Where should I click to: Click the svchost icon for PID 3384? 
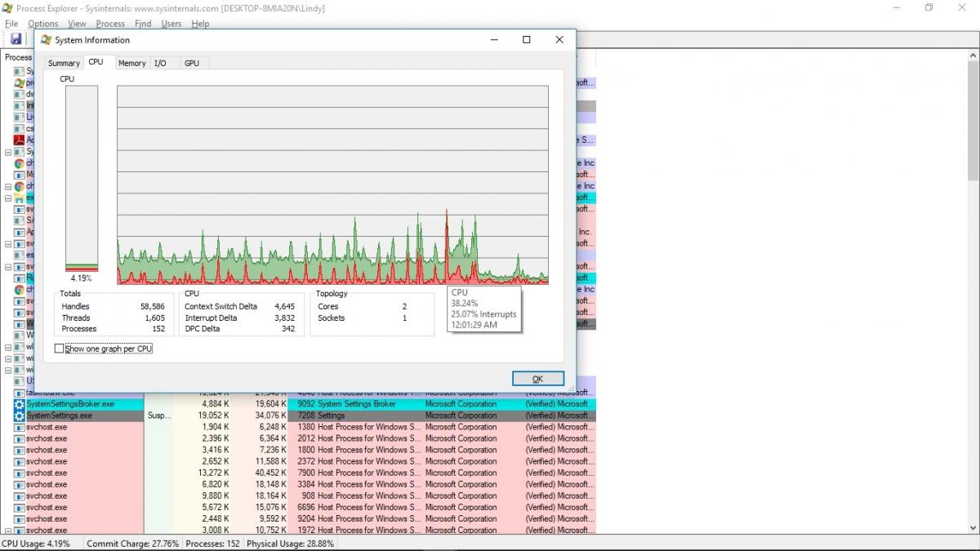point(20,484)
